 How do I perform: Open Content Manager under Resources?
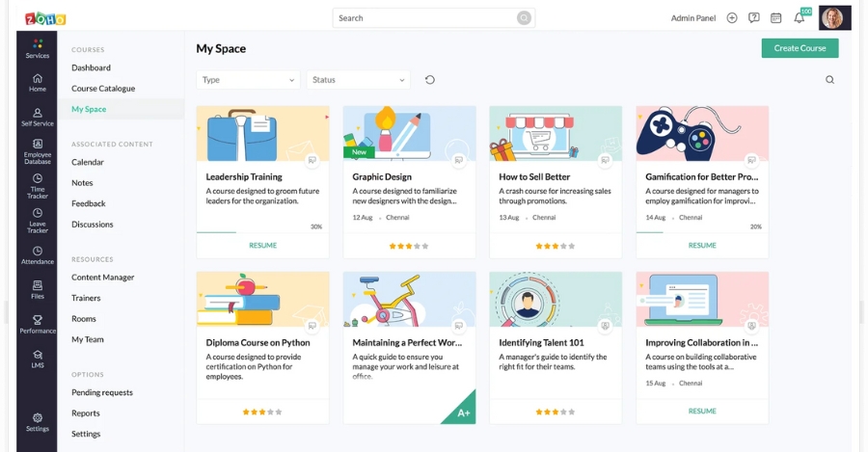click(x=103, y=278)
